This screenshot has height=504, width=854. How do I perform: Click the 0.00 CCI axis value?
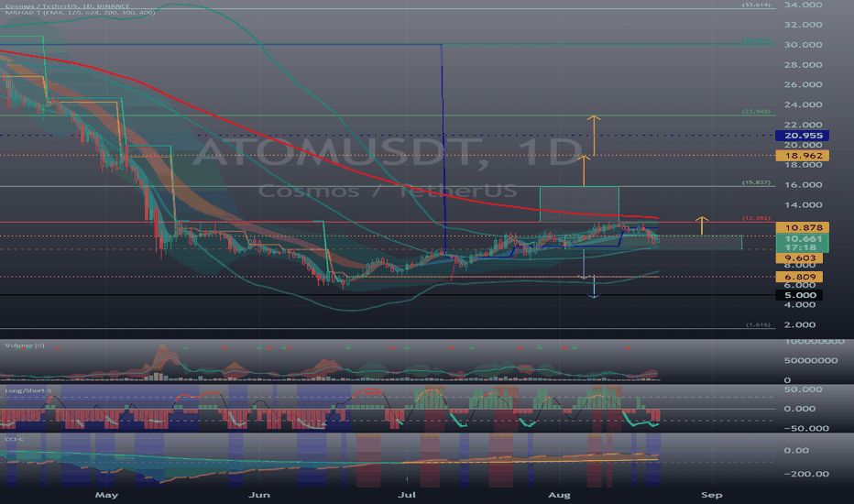(796, 451)
